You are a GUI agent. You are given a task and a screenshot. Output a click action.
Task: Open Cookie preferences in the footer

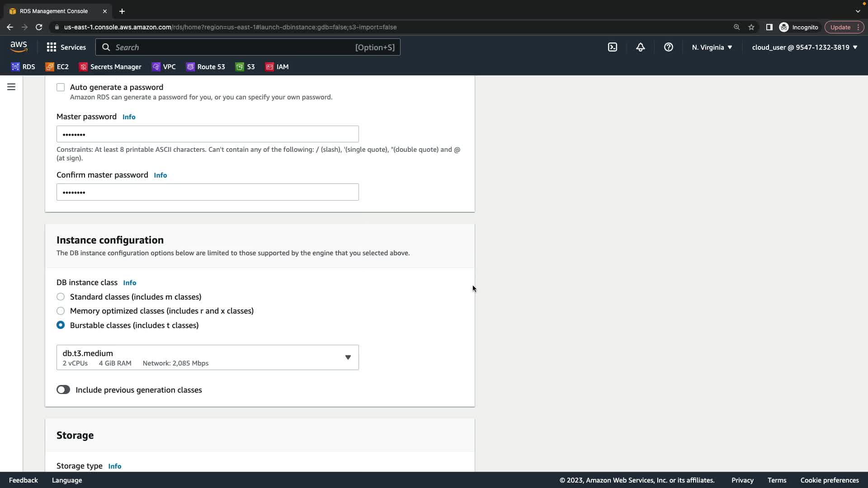(x=829, y=480)
